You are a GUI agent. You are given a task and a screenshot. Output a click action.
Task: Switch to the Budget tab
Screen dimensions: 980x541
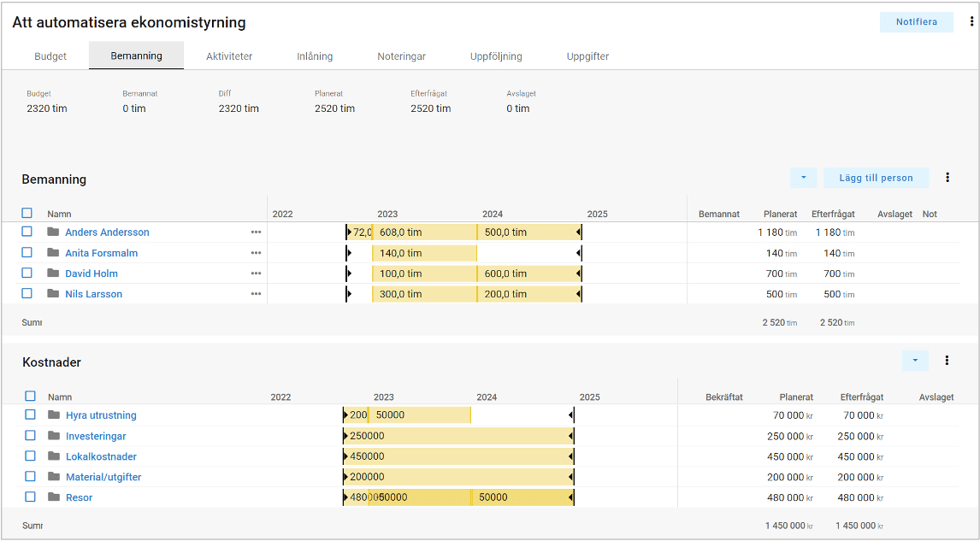pos(50,56)
